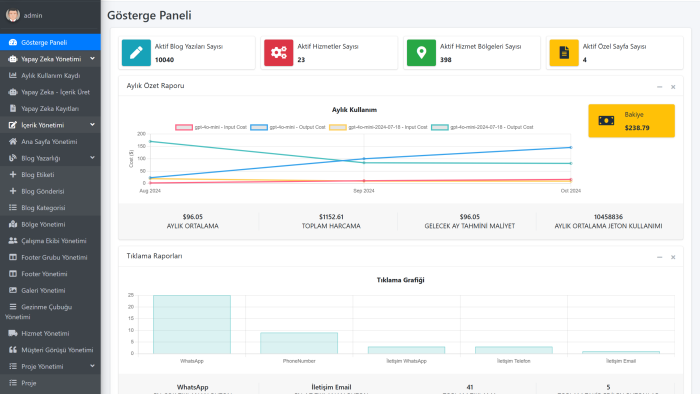Toggle gpt-4o-mini-2024-07-18 Input Cost legend
Screen dimensions: 700x394
[x=378, y=127]
